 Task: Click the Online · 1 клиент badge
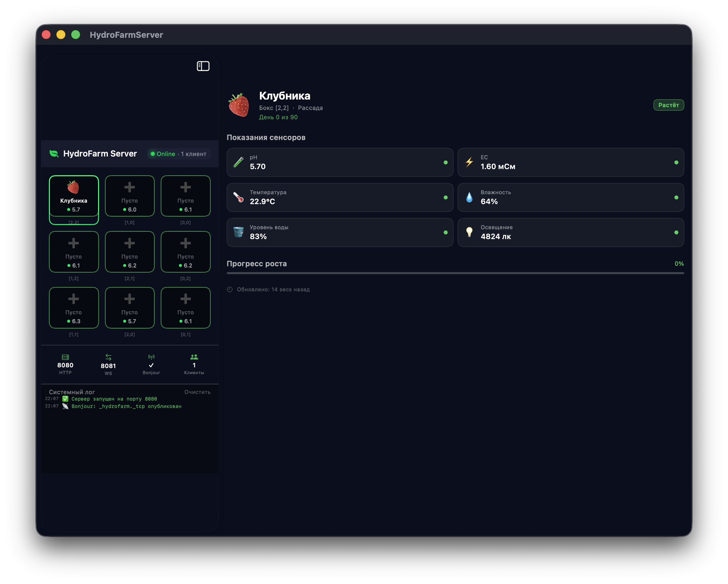[x=178, y=154]
